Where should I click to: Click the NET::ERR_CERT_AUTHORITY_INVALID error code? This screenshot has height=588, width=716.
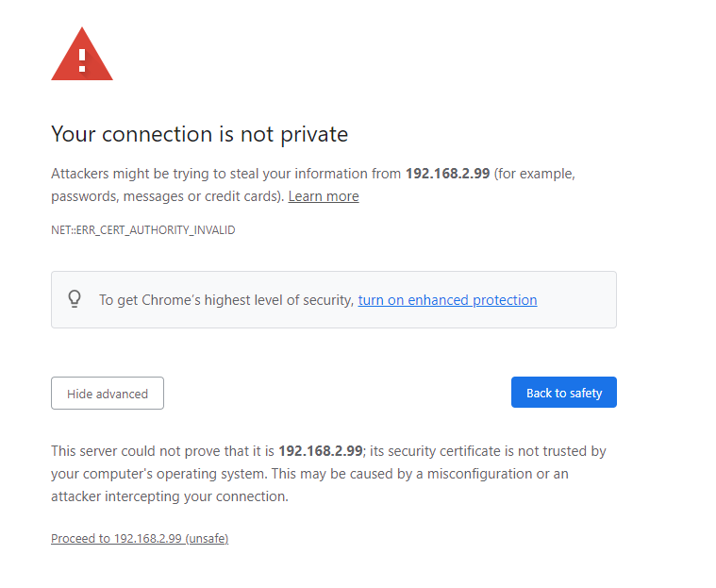point(143,230)
